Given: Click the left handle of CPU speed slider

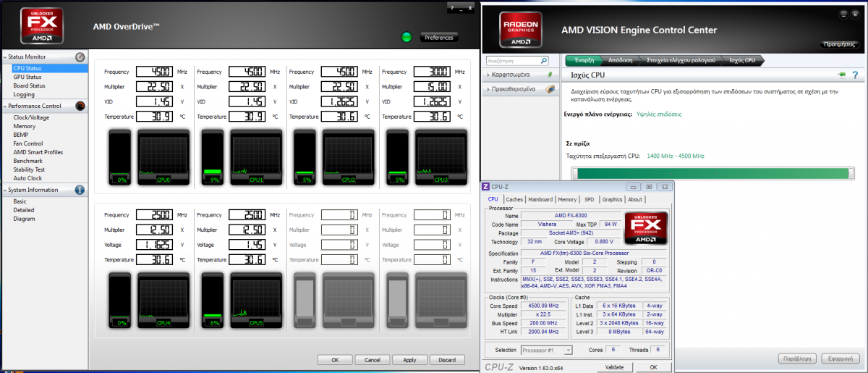Looking at the screenshot, I should [x=574, y=173].
